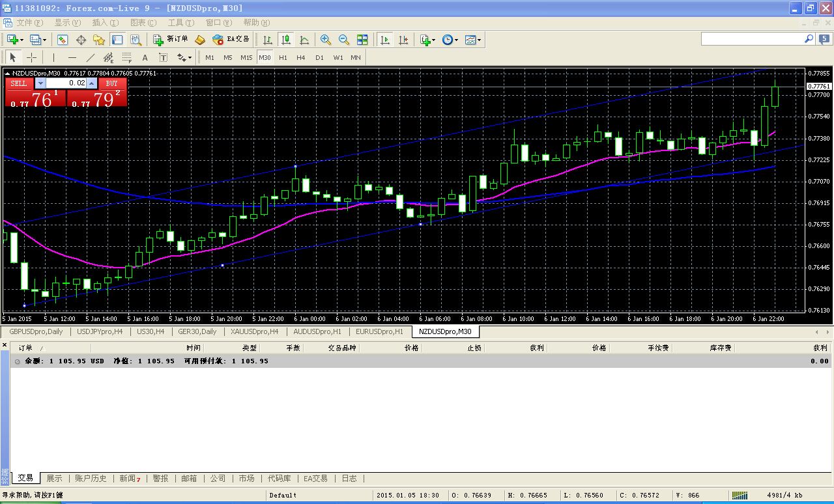Open the Navigator folder-star icon

click(x=99, y=40)
